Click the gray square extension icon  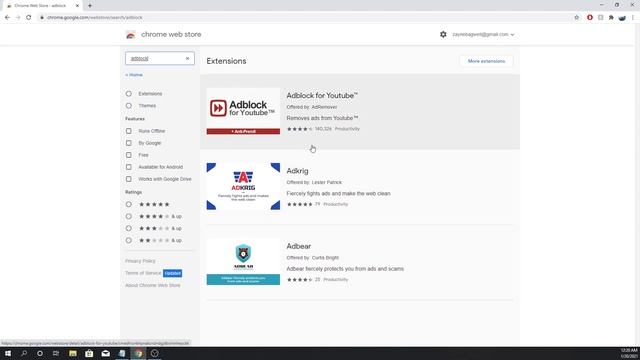(x=600, y=18)
